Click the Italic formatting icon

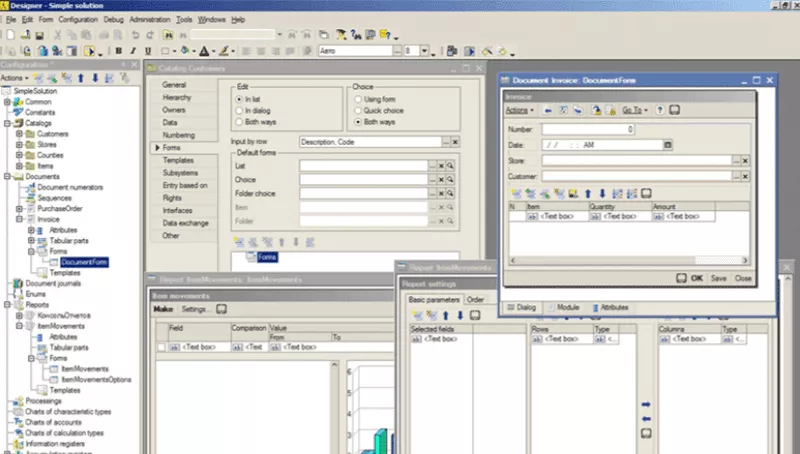tap(133, 51)
